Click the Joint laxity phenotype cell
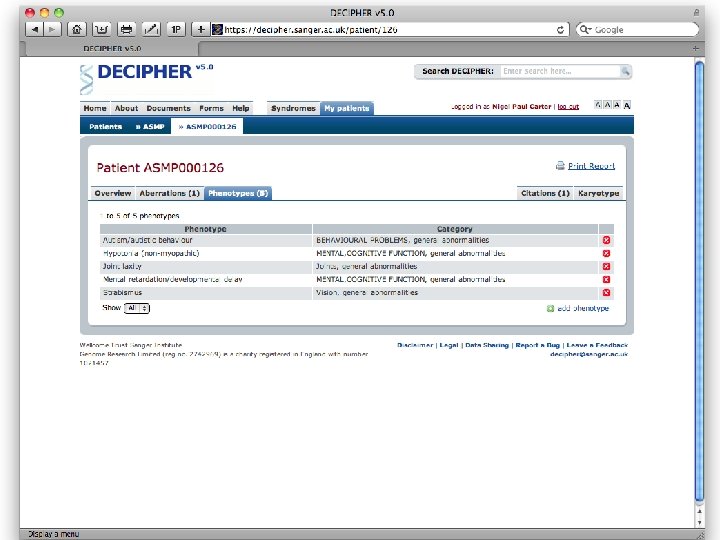Screen dimensions: 720x540 [x=206, y=266]
